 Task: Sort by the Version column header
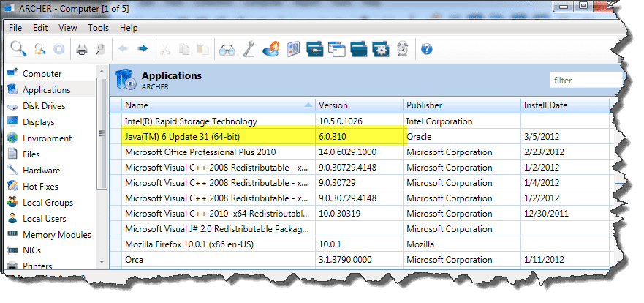pos(360,105)
